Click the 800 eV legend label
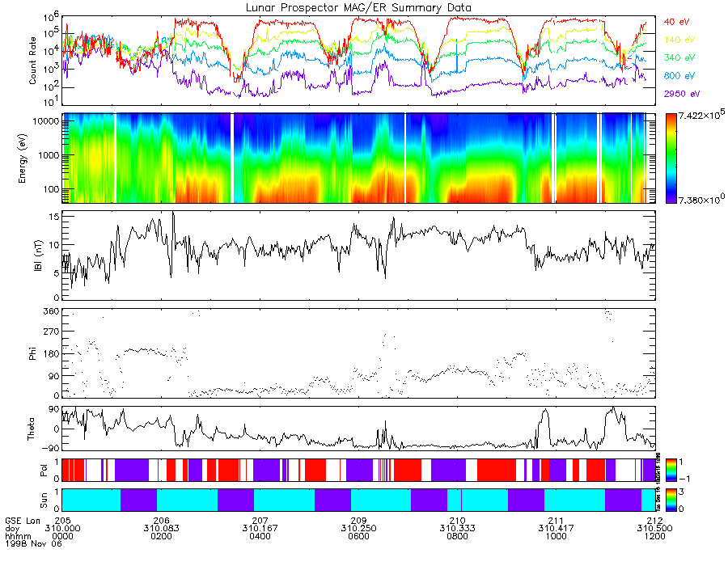The width and height of the screenshot is (728, 566). coord(679,76)
